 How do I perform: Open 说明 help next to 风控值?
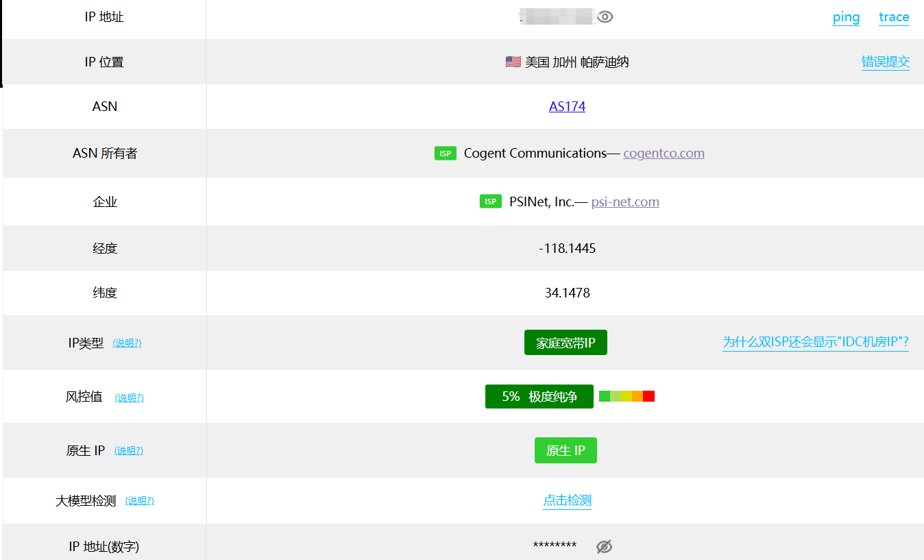click(129, 398)
